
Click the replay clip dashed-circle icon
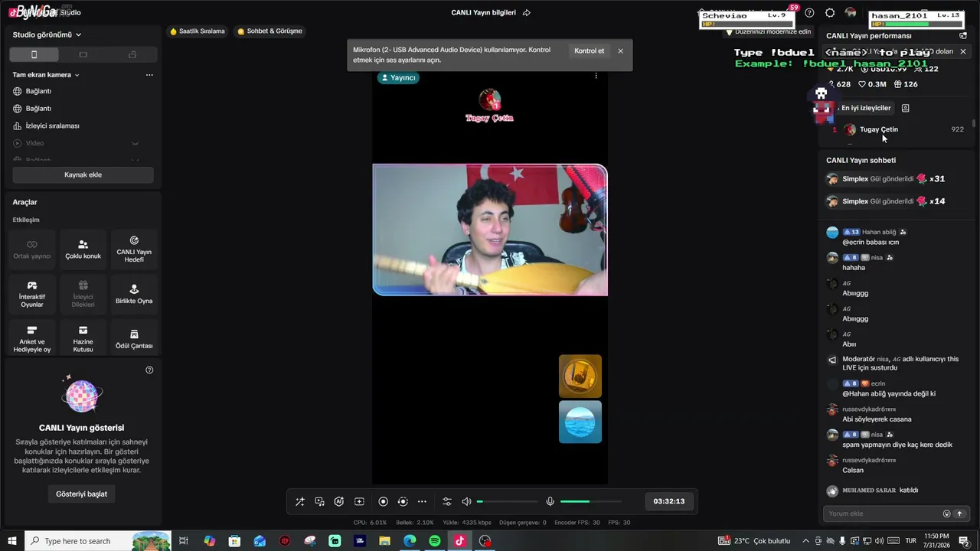(403, 501)
